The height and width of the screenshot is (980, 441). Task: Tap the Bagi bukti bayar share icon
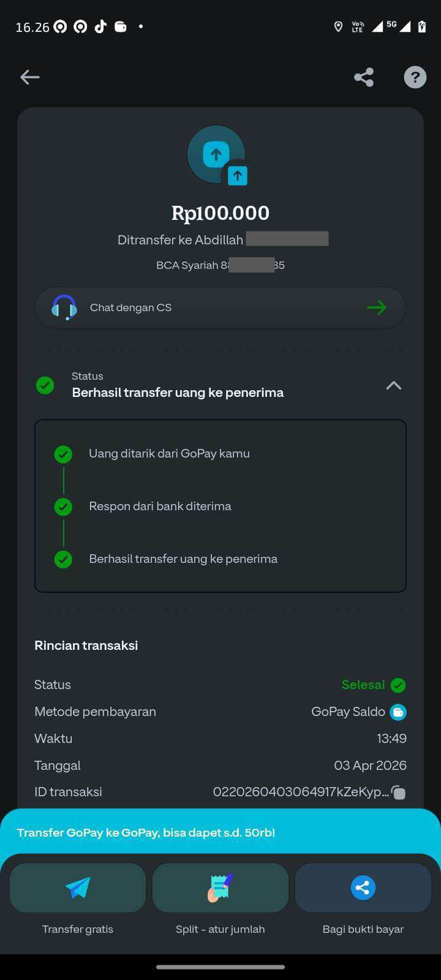click(363, 887)
